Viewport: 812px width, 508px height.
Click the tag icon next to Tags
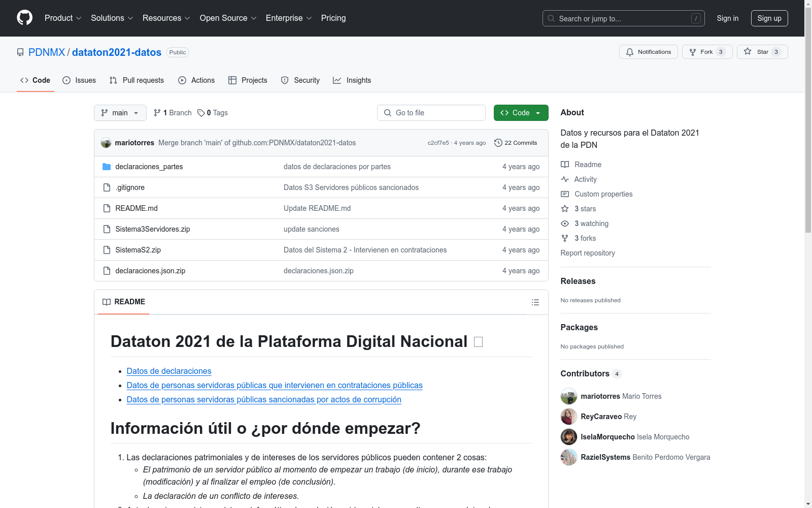click(201, 113)
